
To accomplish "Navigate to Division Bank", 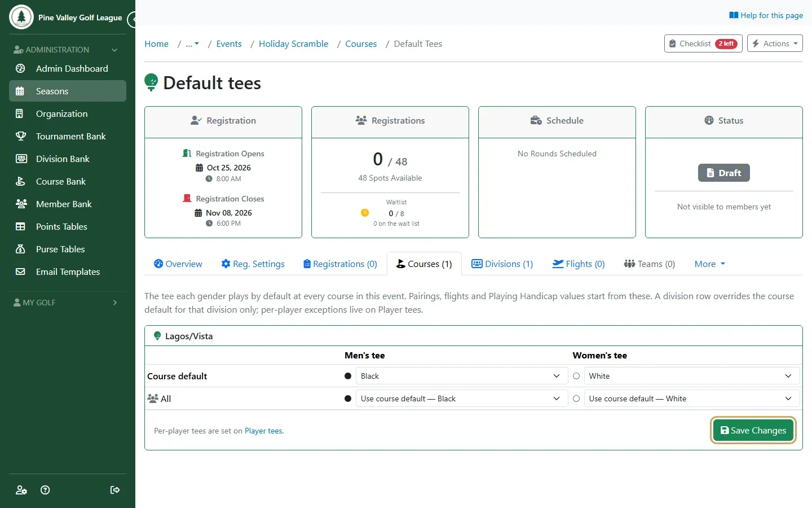I will pos(68,159).
